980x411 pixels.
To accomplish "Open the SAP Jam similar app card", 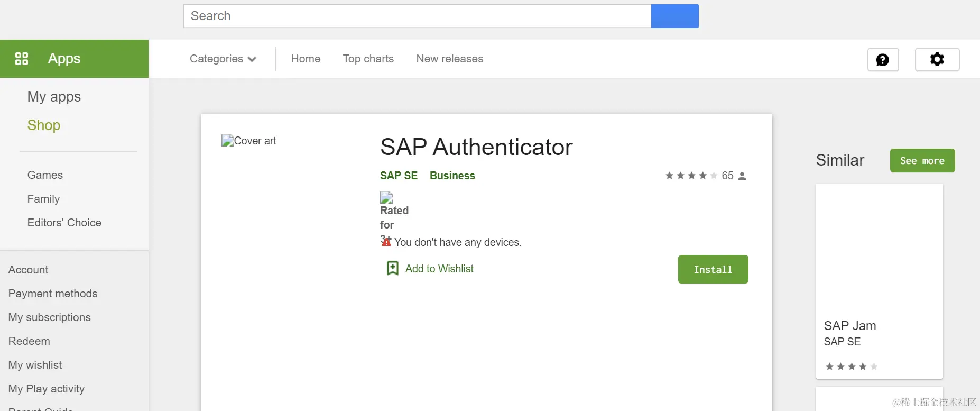I will coord(880,281).
